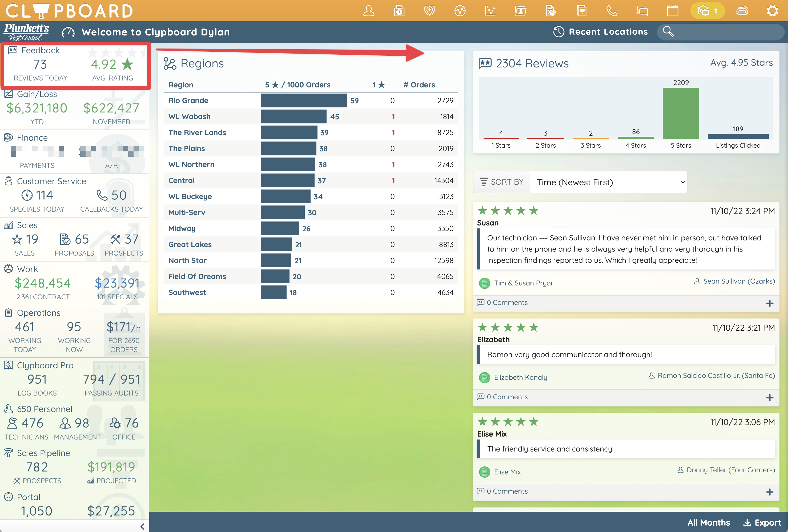The image size is (788, 532).
Task: Open the phone calls icon
Action: point(612,11)
